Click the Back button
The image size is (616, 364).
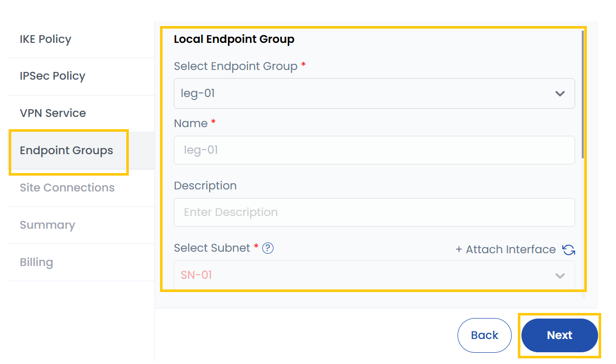484,335
